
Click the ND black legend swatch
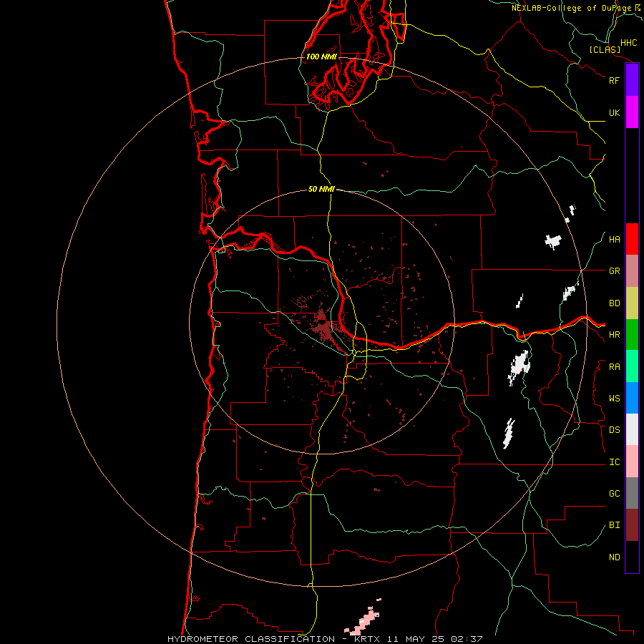[x=632, y=557]
